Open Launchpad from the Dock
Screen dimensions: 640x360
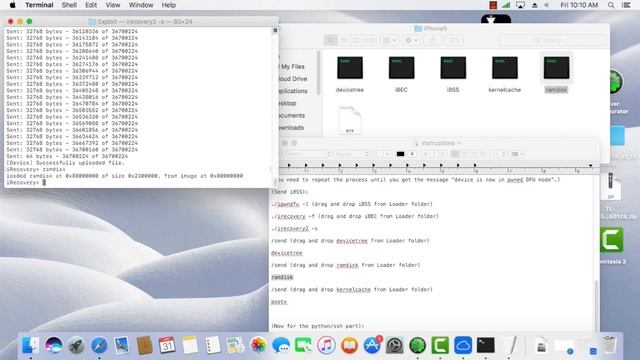(76, 345)
